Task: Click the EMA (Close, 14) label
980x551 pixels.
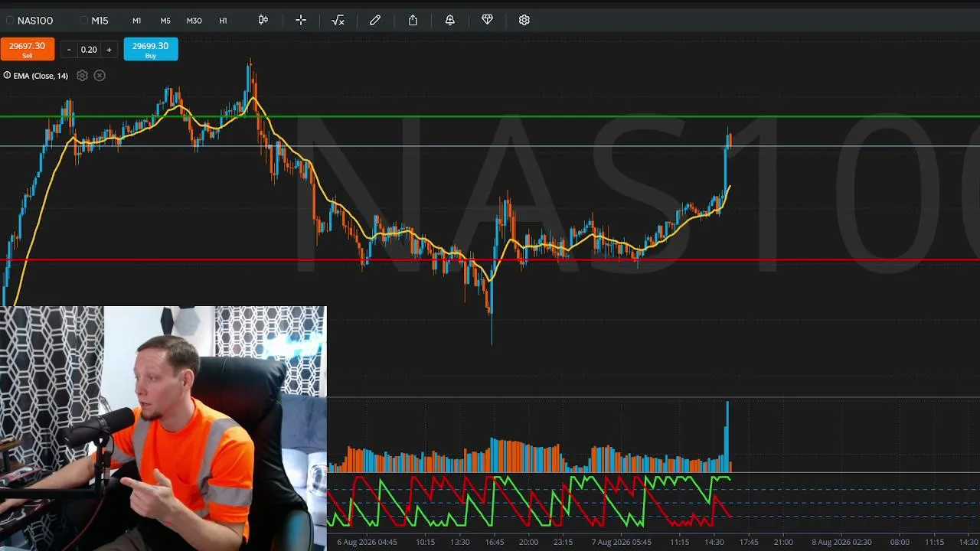Action: pyautogui.click(x=41, y=76)
